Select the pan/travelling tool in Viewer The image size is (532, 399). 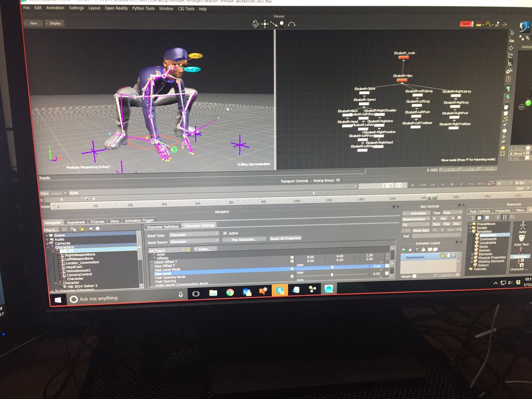pos(265,23)
